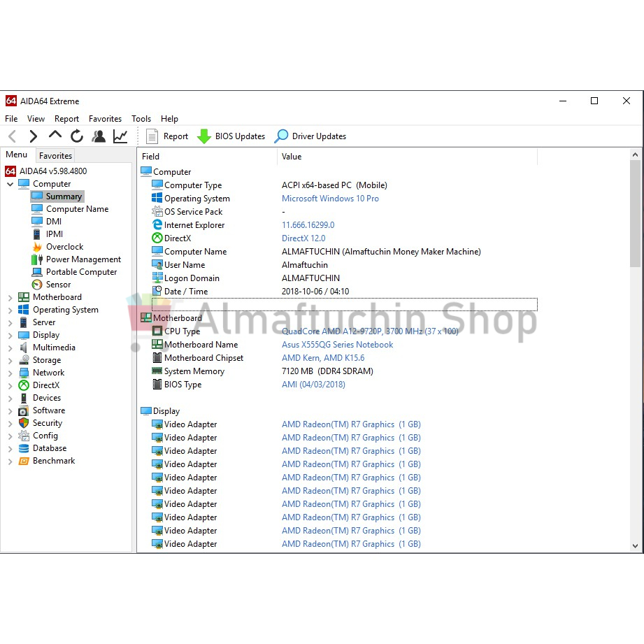Open the File menu

coord(11,119)
